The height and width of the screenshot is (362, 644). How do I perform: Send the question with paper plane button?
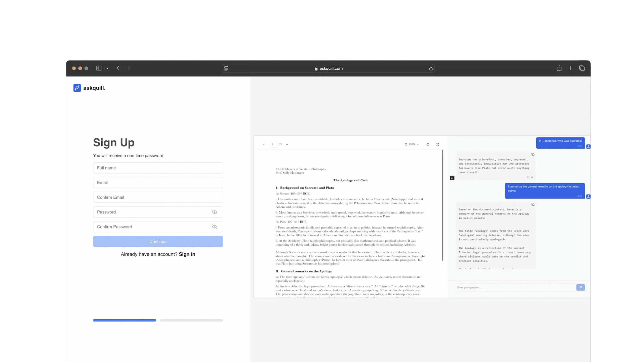pyautogui.click(x=580, y=287)
